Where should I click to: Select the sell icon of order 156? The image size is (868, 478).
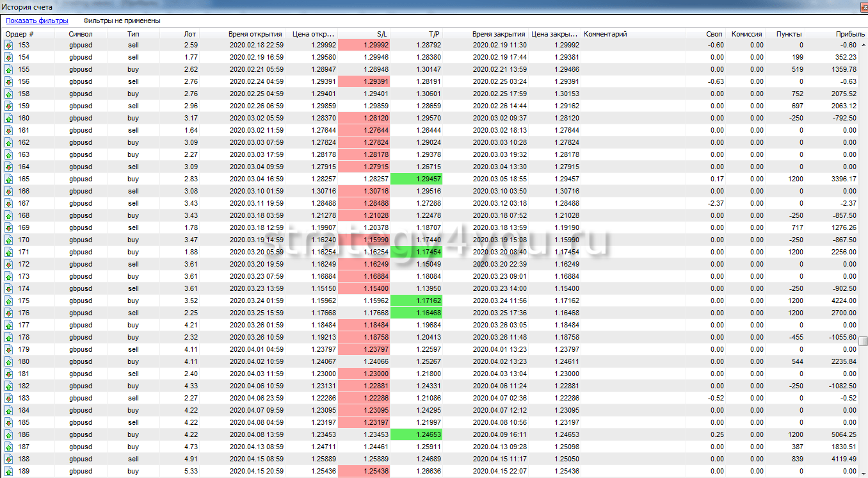click(x=9, y=81)
